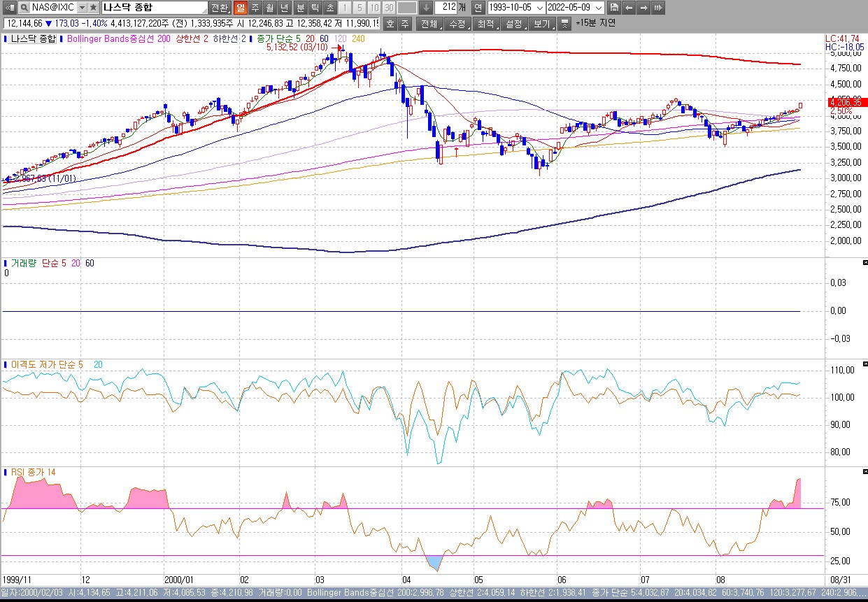Select the 일 daily period toggle
This screenshot has width=868, height=602.
click(240, 8)
